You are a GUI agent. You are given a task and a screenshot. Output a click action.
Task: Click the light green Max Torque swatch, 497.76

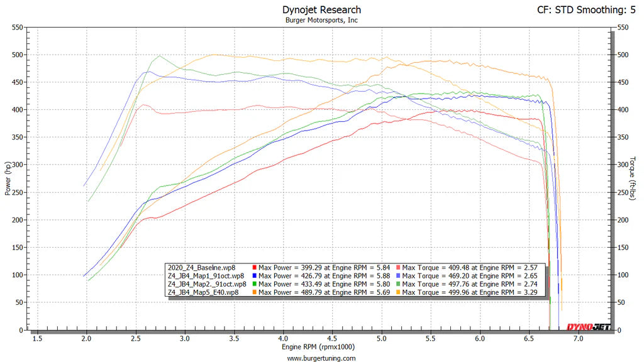(398, 284)
